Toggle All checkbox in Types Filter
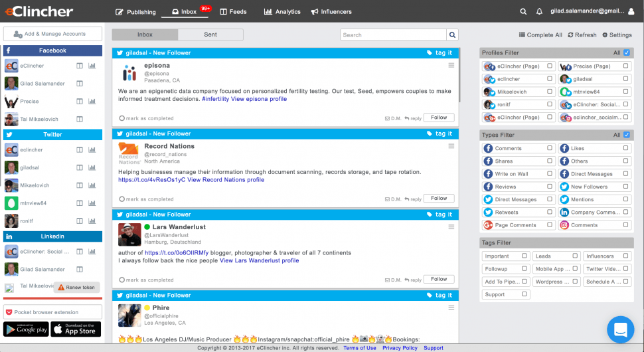 pyautogui.click(x=626, y=135)
